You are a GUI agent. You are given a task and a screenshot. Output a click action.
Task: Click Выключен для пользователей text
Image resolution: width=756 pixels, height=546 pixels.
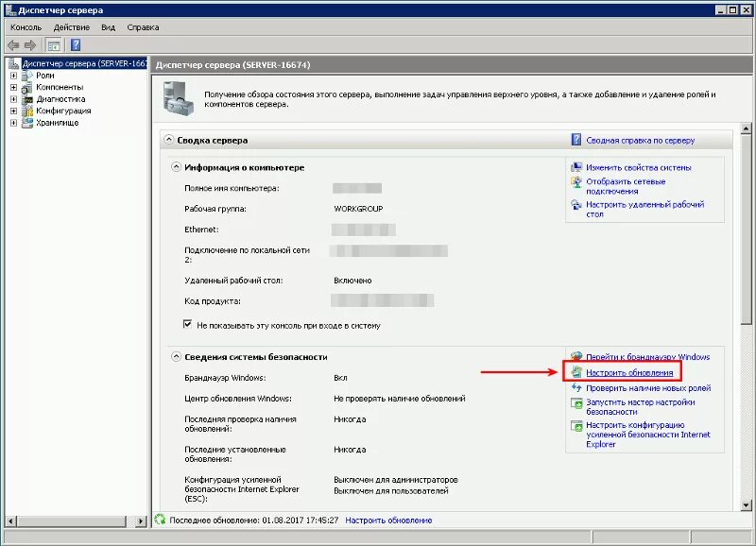391,491
